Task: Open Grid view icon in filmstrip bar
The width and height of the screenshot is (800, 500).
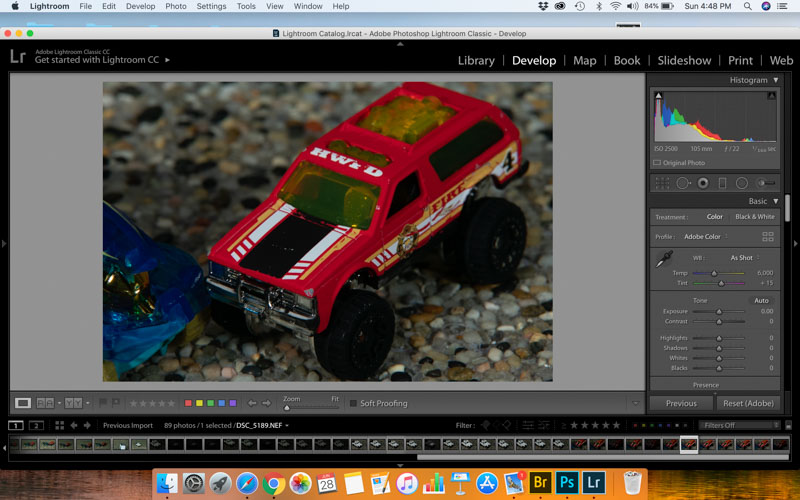Action: pyautogui.click(x=59, y=425)
